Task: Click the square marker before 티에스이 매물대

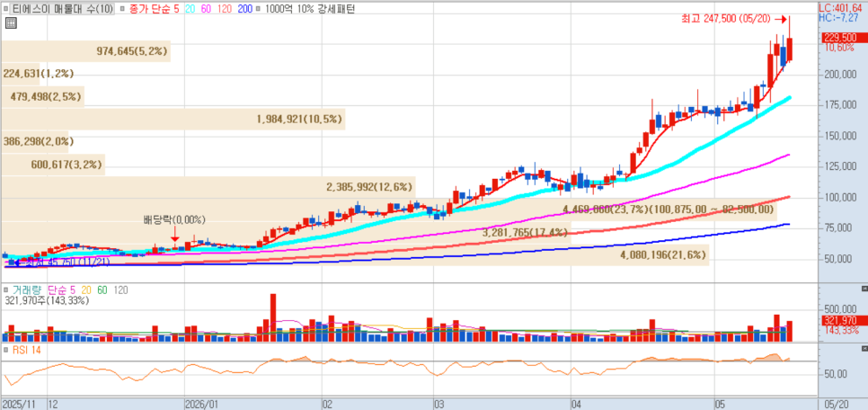Action: pyautogui.click(x=6, y=8)
